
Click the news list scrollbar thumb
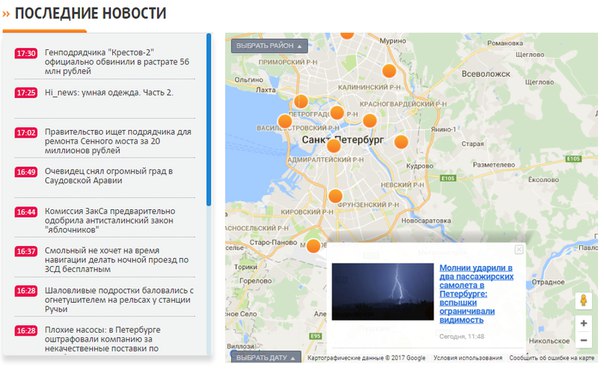pyautogui.click(x=209, y=119)
